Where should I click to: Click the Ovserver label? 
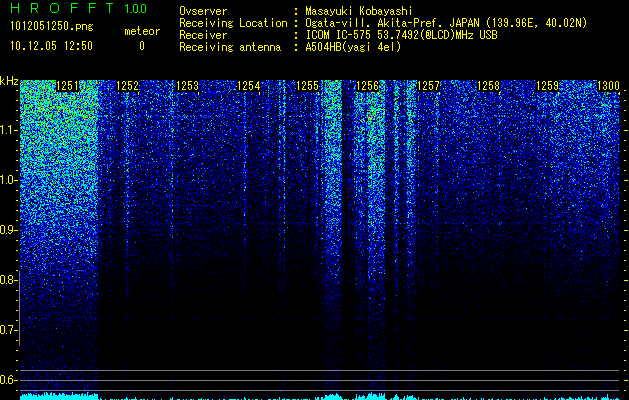[x=203, y=11]
